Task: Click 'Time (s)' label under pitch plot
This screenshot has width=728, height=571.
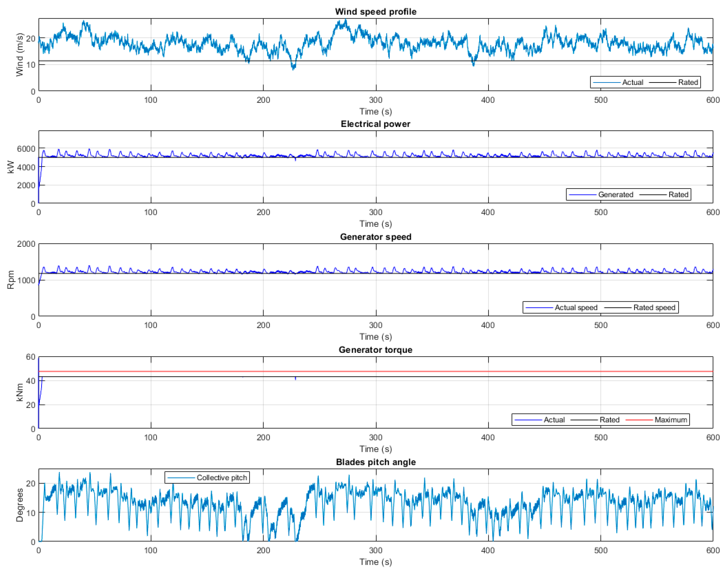Action: [x=375, y=562]
